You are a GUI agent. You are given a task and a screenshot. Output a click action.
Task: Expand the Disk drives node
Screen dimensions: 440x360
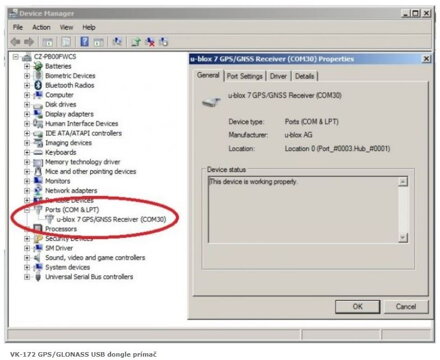27,105
